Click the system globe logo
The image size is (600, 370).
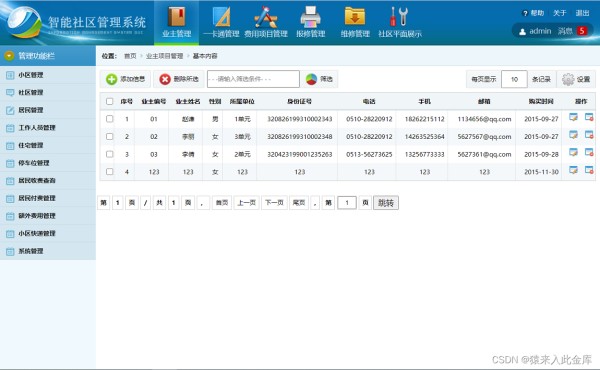coord(24,22)
